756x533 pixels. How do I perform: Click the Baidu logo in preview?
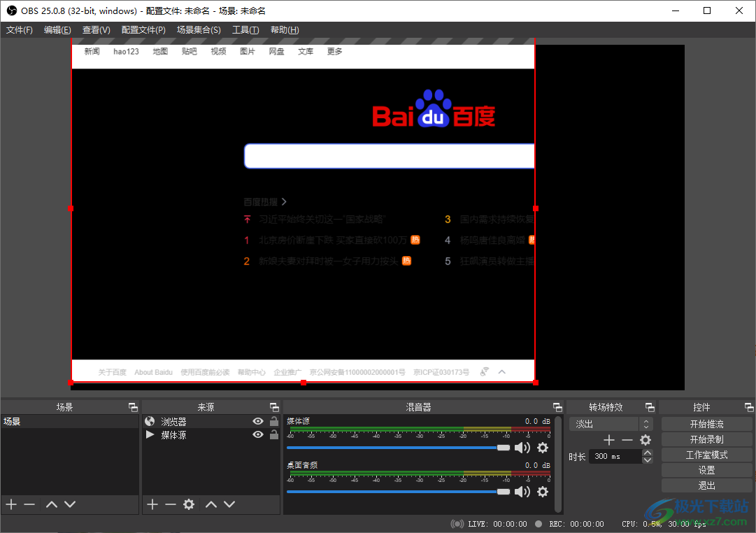434,109
